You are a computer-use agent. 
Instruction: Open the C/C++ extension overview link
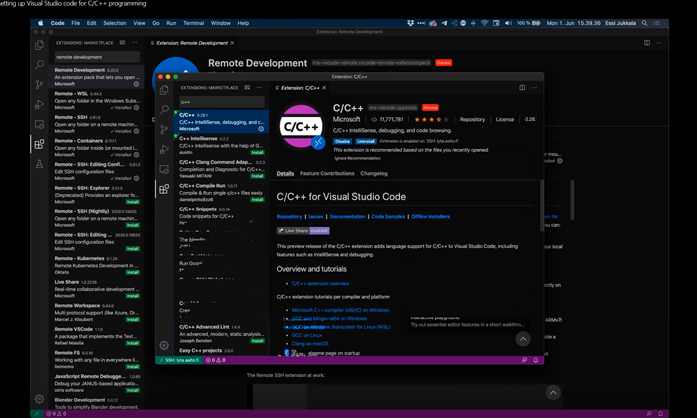[x=320, y=284]
